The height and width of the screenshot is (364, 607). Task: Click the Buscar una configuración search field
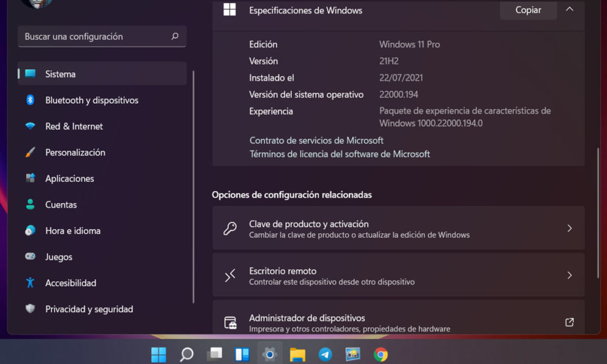[102, 36]
